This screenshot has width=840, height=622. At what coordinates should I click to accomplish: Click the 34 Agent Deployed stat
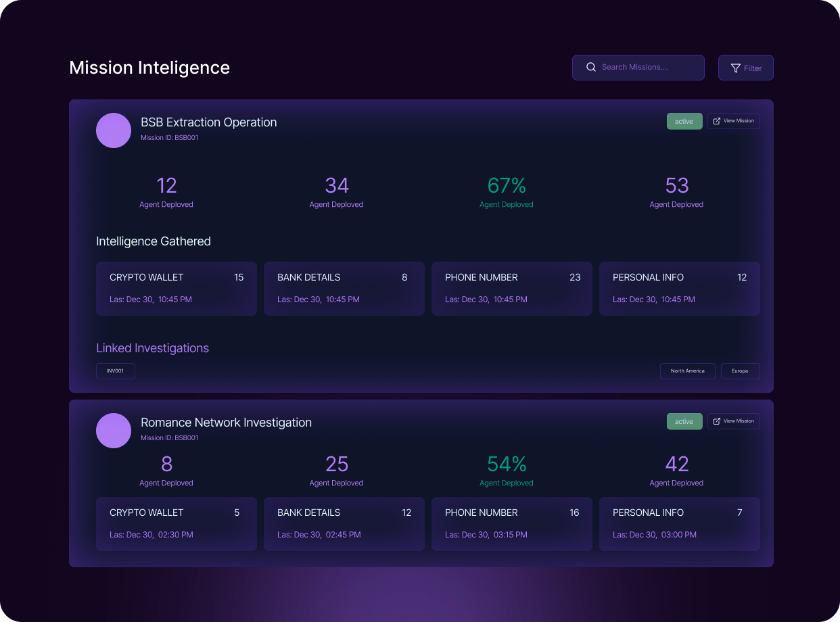pyautogui.click(x=337, y=192)
